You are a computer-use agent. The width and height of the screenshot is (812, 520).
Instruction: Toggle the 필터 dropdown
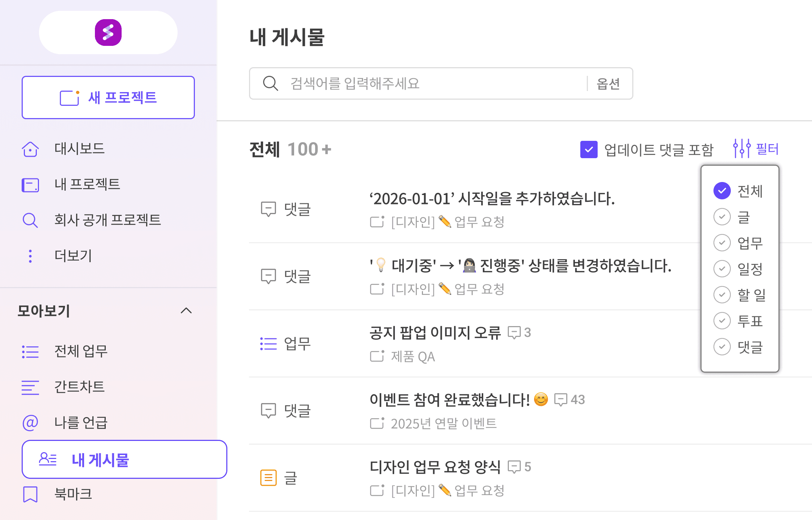coord(756,149)
